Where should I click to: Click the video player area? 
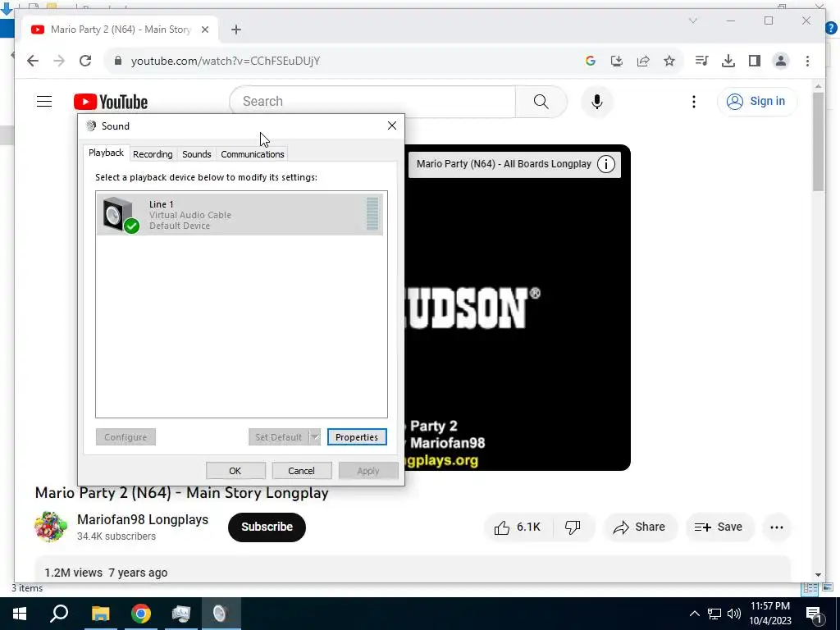(517, 308)
